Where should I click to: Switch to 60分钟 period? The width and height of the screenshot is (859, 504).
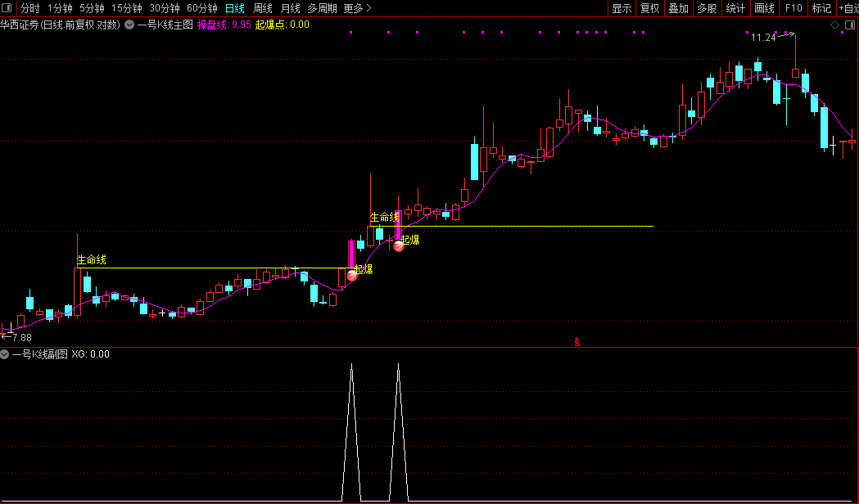pyautogui.click(x=202, y=8)
